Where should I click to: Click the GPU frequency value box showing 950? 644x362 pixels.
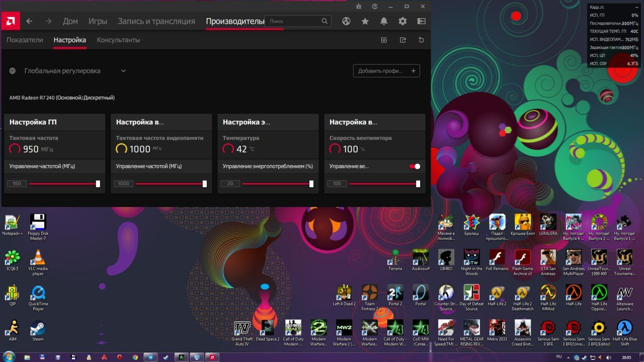[x=17, y=184]
